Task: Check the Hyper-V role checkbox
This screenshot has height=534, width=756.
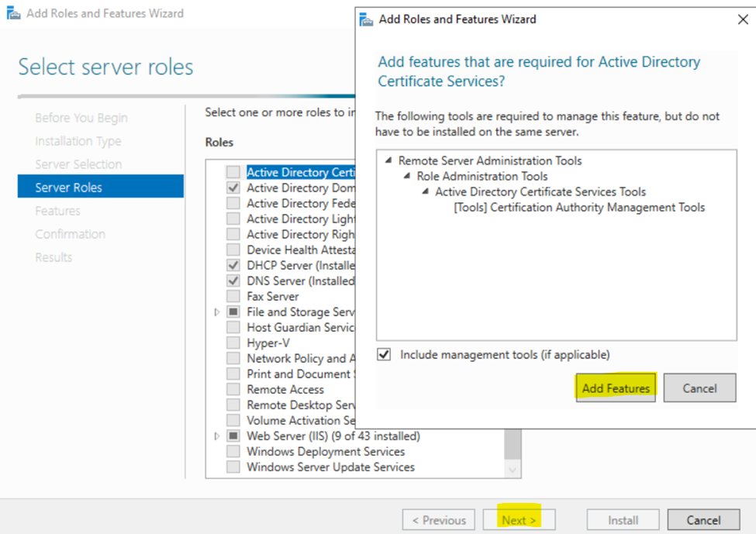Action: (x=233, y=343)
